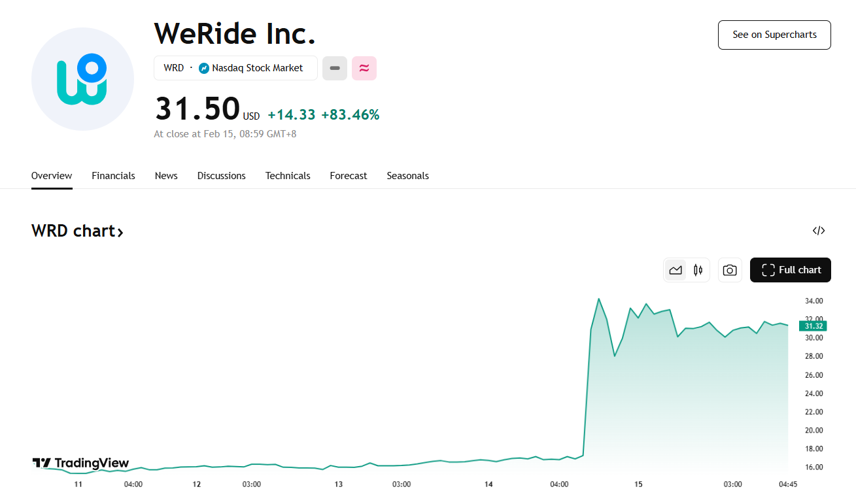Switch to area chart view
This screenshot has width=856, height=504.
click(676, 270)
